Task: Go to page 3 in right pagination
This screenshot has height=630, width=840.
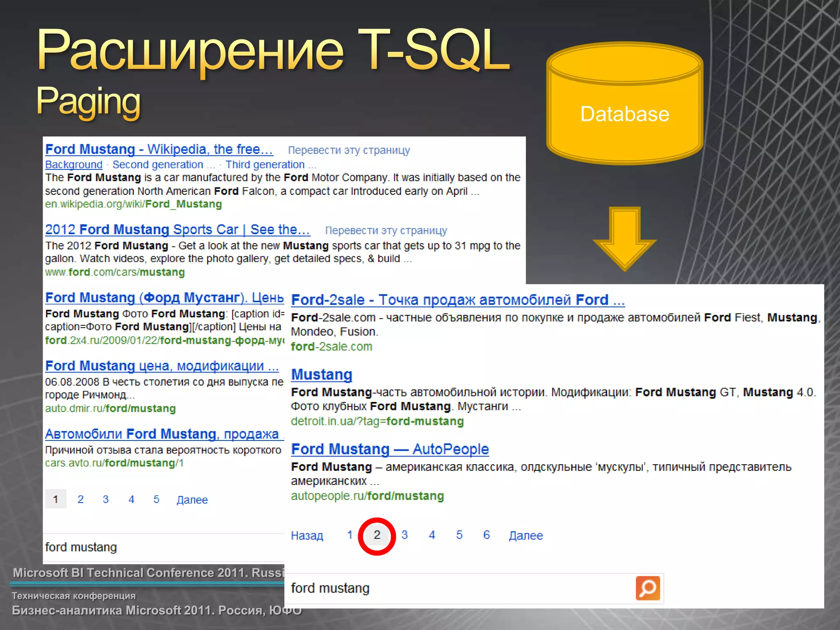Action: [405, 535]
